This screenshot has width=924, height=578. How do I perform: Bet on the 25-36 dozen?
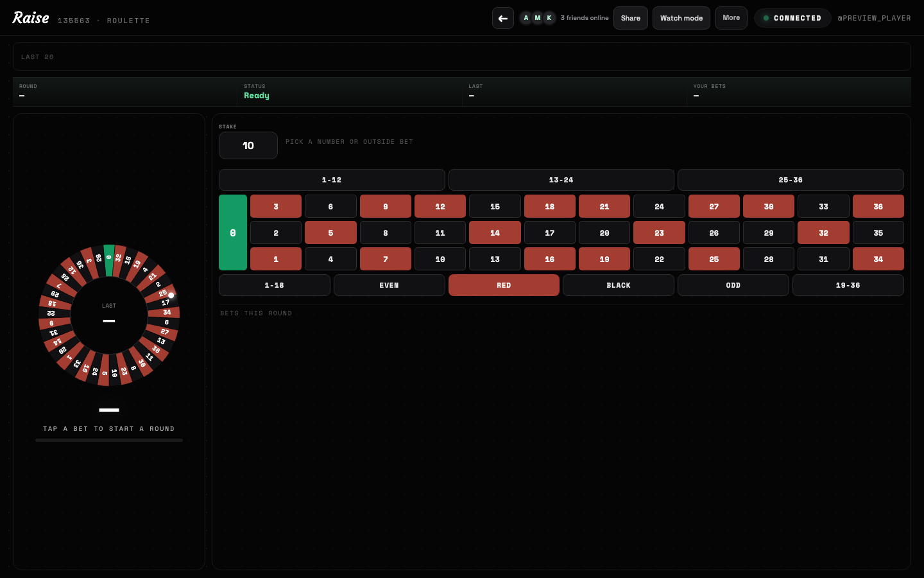(x=791, y=180)
